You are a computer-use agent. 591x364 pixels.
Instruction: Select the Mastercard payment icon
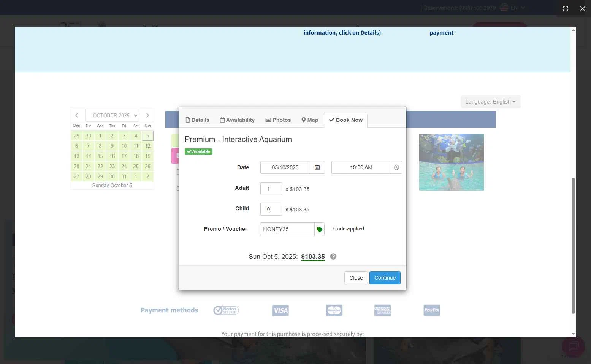(x=334, y=310)
